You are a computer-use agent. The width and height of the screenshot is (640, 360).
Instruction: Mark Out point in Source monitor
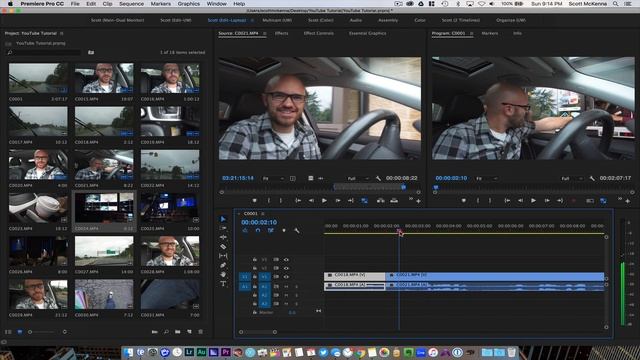click(x=281, y=200)
